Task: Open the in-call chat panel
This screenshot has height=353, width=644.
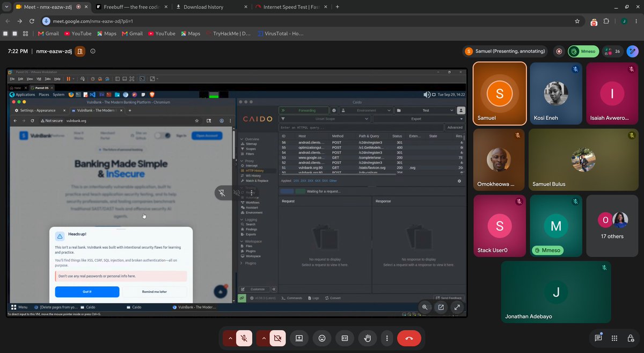Action: (x=598, y=338)
